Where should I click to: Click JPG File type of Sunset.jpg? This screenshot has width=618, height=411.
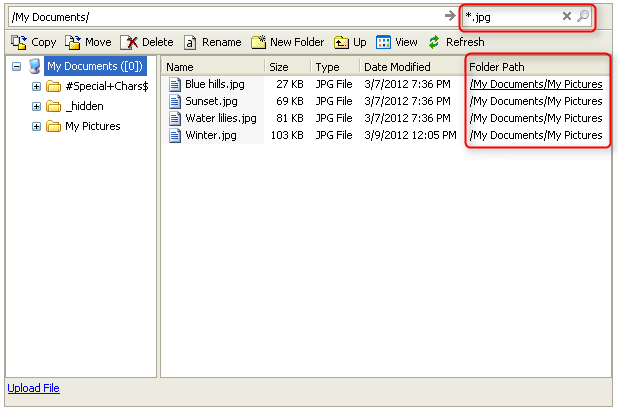[x=334, y=101]
